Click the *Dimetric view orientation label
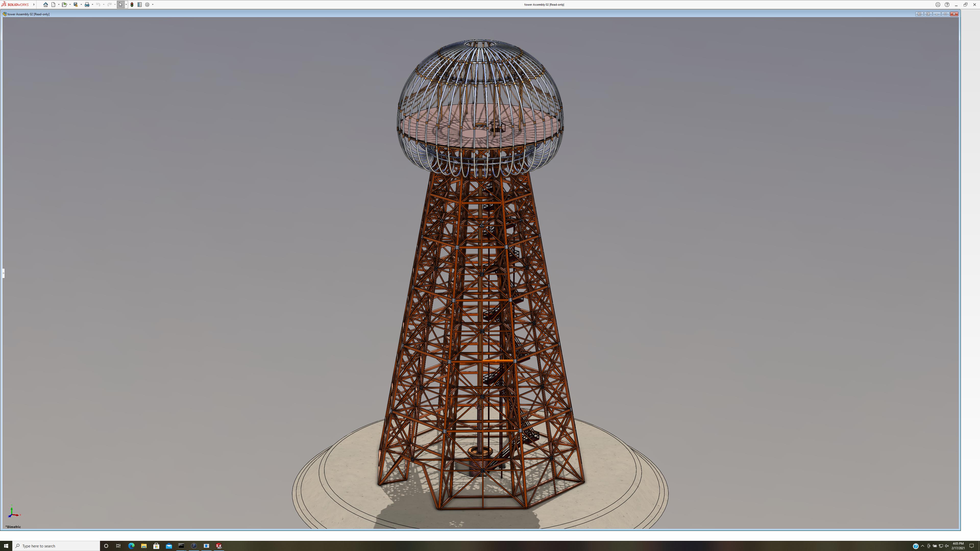The height and width of the screenshot is (551, 980). 13,527
